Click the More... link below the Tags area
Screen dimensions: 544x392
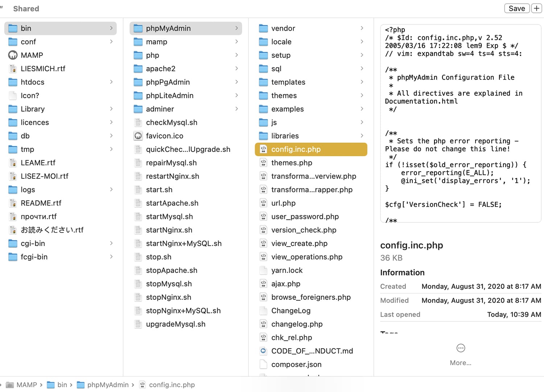pyautogui.click(x=460, y=363)
